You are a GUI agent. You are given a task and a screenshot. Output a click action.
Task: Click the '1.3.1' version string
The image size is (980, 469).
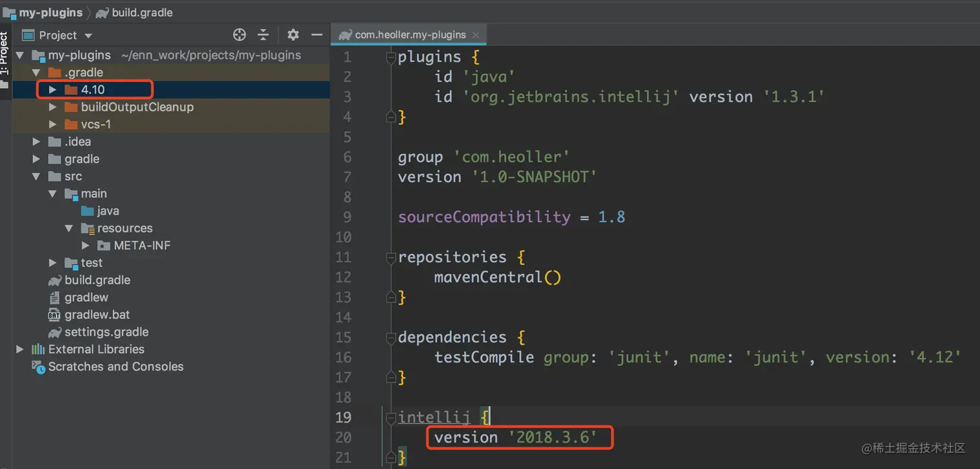tap(793, 97)
